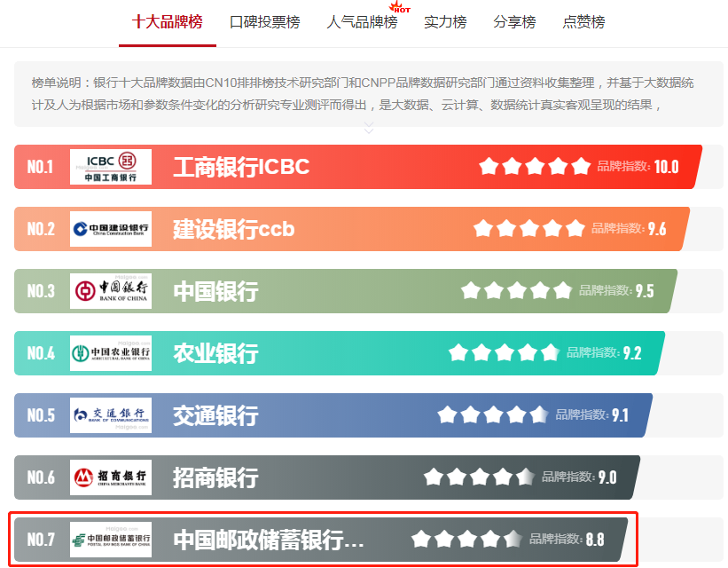Select the 十大品牌榜 tab
The width and height of the screenshot is (728, 568).
pos(168,22)
